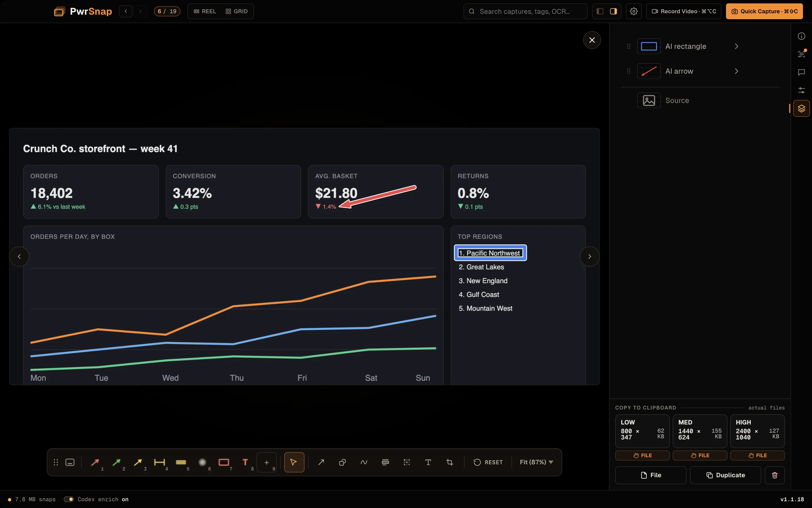Choose the pixelate grid tool
812x508 pixels.
407,462
